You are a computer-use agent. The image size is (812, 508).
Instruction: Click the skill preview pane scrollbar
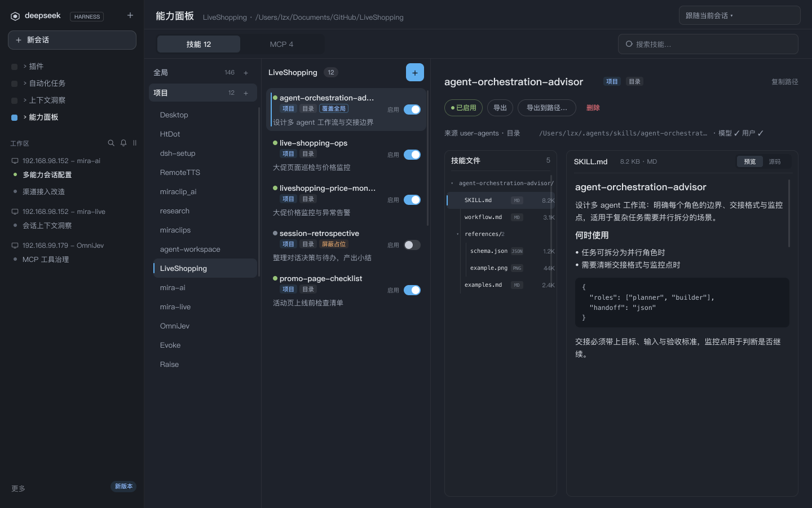pos(789,213)
